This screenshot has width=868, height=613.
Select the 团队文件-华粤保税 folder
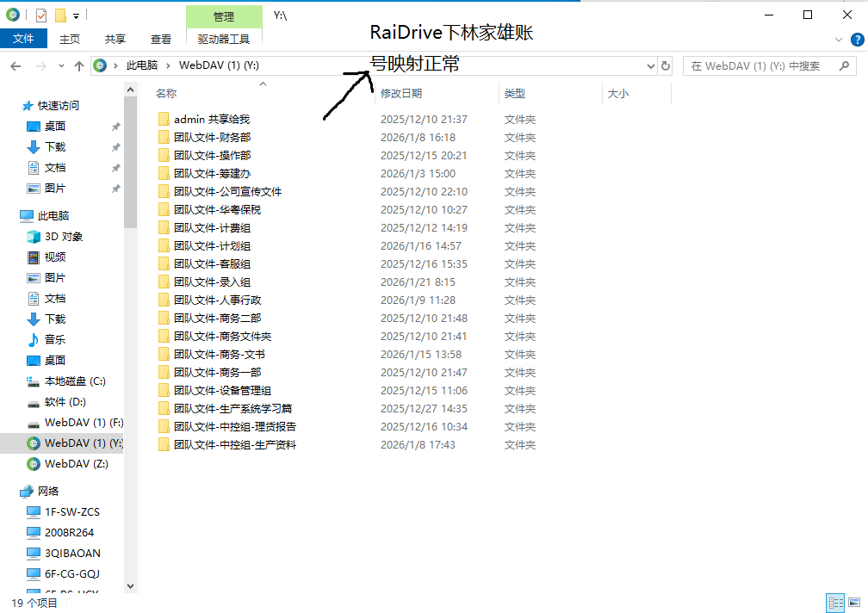pos(217,210)
